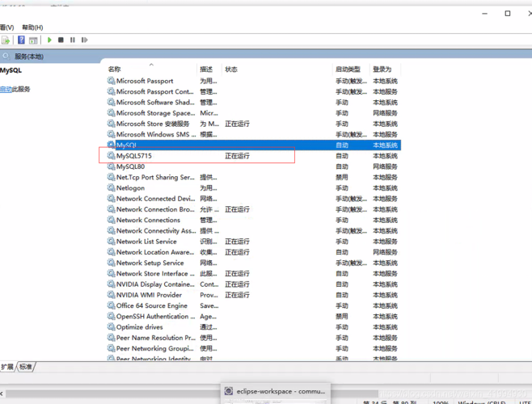Click the Services (Local) header icon

tap(6, 56)
